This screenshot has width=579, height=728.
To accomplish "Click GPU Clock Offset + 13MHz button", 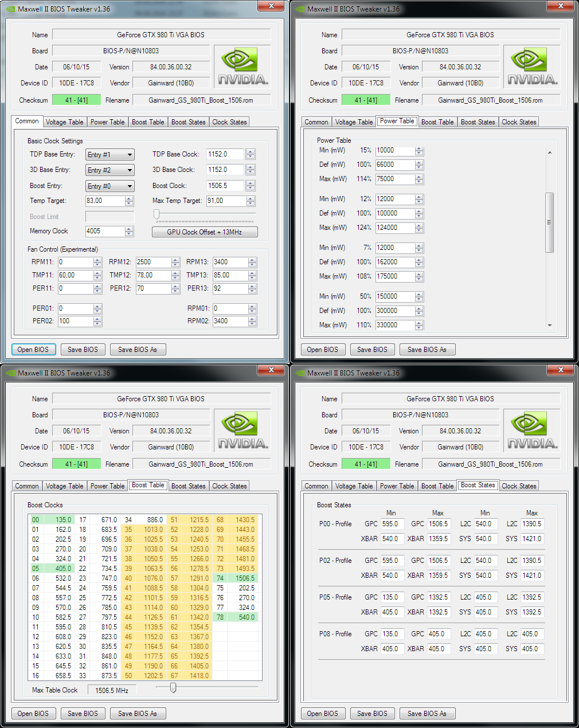I will [x=205, y=232].
